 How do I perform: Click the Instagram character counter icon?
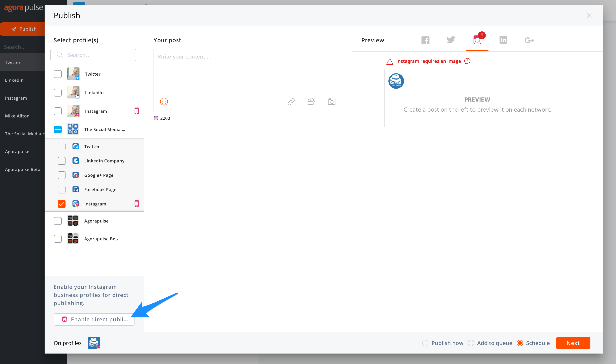click(156, 118)
